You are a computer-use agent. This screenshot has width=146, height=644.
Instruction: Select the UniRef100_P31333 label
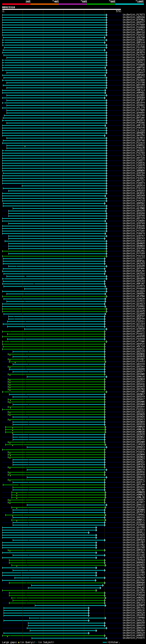pyautogui.click(x=134, y=188)
